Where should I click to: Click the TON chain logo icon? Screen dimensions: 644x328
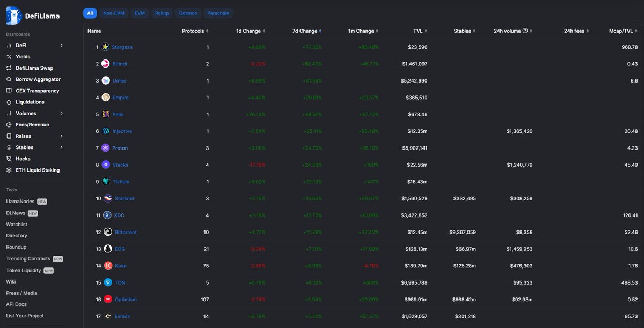[107, 282]
